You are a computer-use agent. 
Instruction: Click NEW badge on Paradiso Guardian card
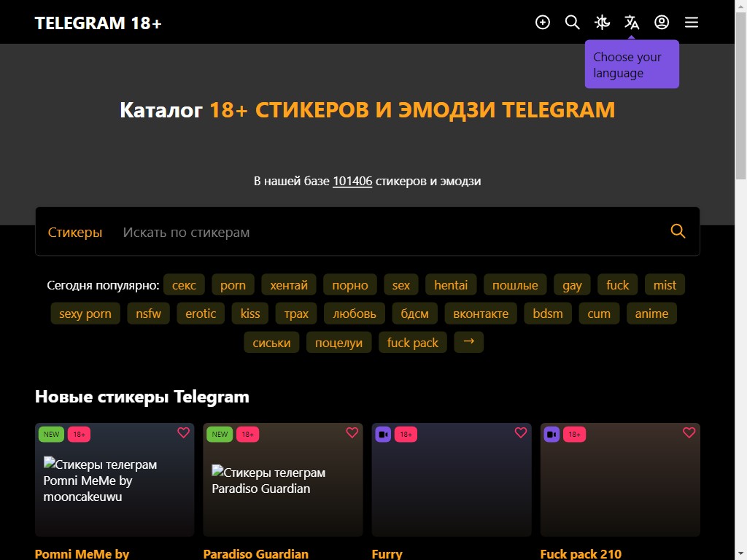point(220,435)
